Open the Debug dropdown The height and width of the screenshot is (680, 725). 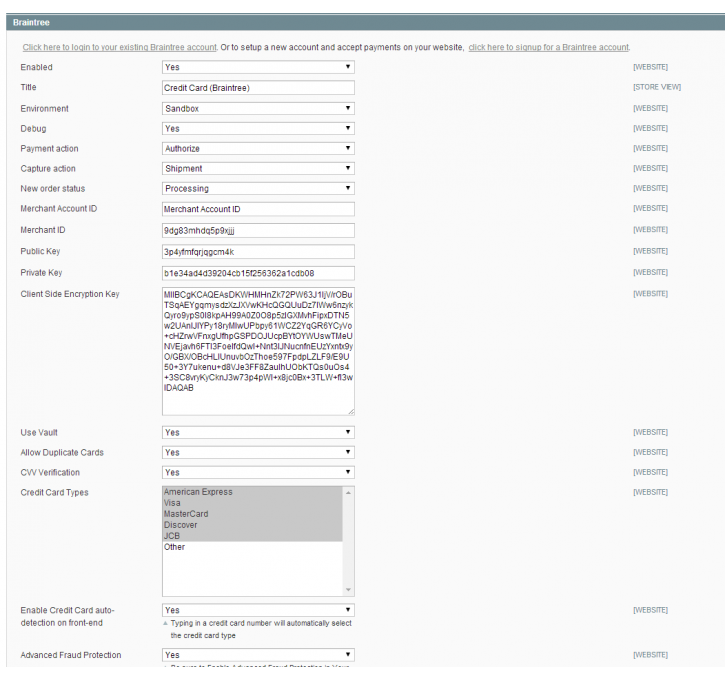[x=258, y=129]
